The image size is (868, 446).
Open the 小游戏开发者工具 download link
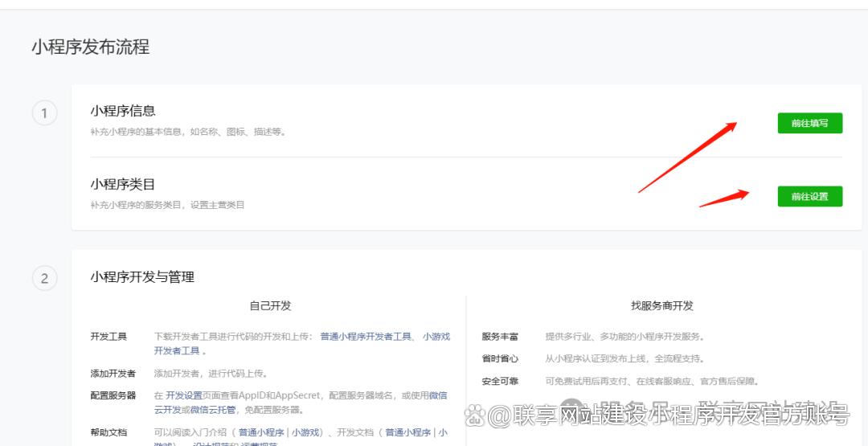[x=436, y=337]
